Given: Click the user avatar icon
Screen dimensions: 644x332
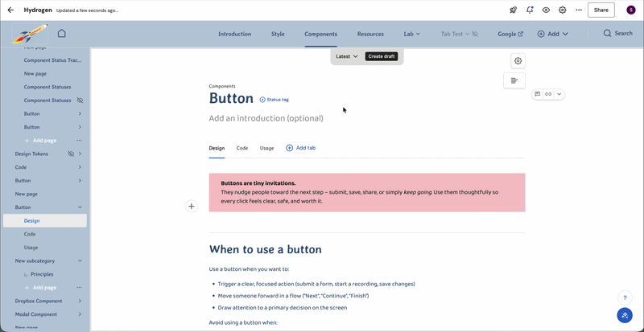Looking at the screenshot, I should (630, 10).
